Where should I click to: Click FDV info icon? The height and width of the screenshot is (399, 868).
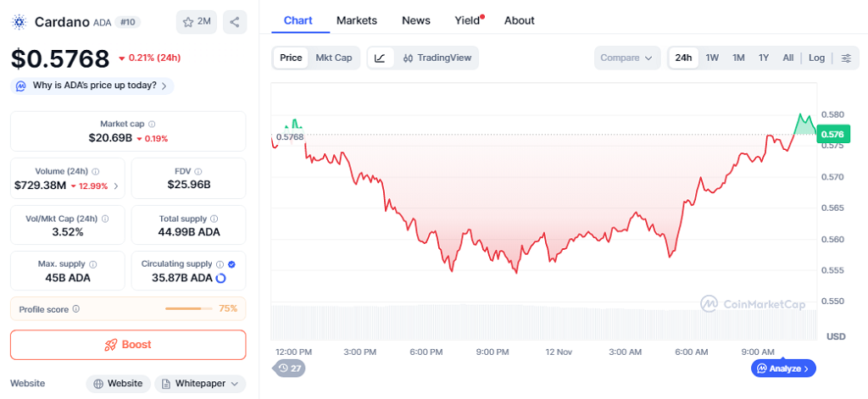pyautogui.click(x=198, y=172)
